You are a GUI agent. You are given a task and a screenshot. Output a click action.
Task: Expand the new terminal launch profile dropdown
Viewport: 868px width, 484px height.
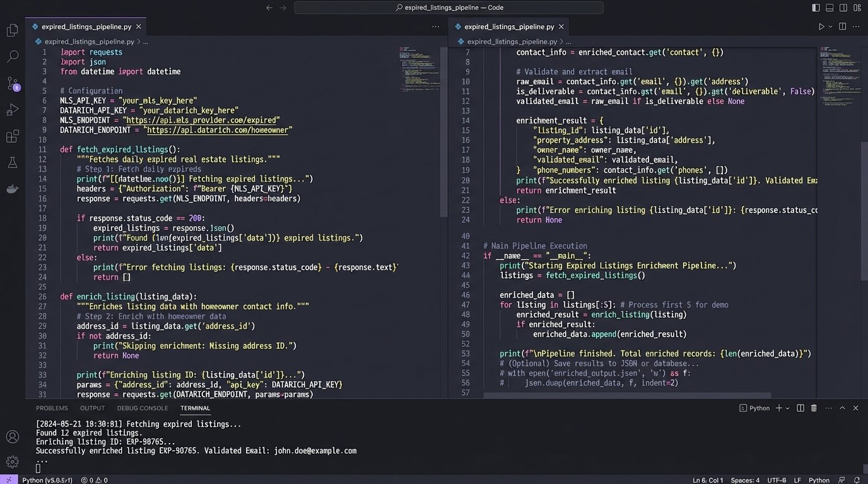(788, 408)
